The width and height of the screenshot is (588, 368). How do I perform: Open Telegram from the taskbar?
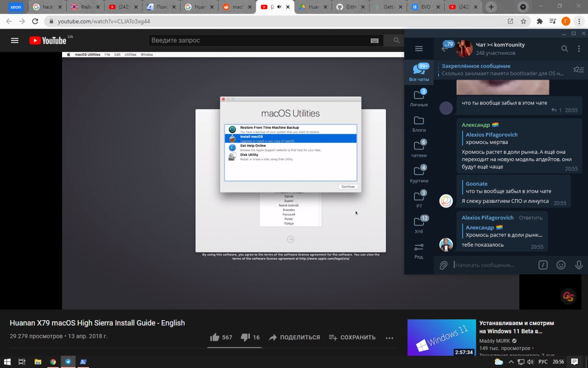pyautogui.click(x=68, y=362)
